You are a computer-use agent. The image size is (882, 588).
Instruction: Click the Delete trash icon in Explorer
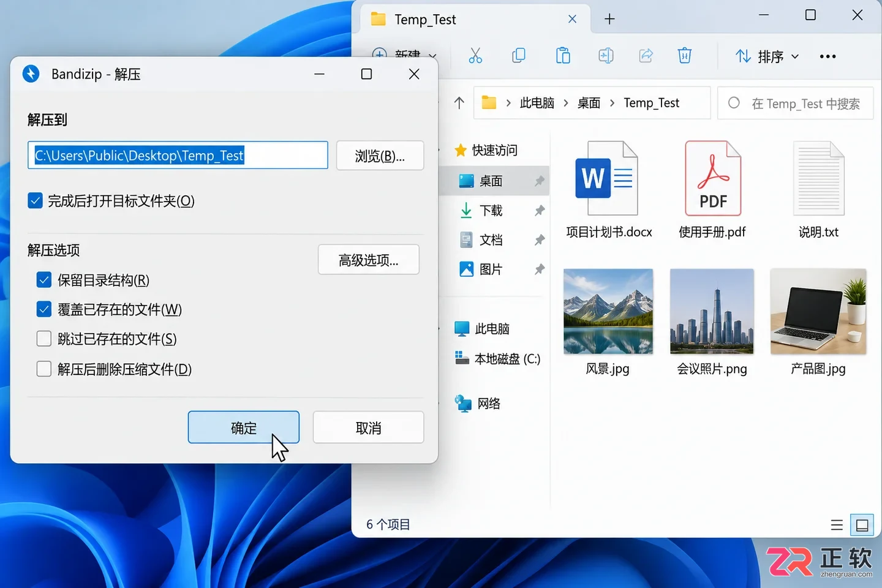(x=685, y=56)
